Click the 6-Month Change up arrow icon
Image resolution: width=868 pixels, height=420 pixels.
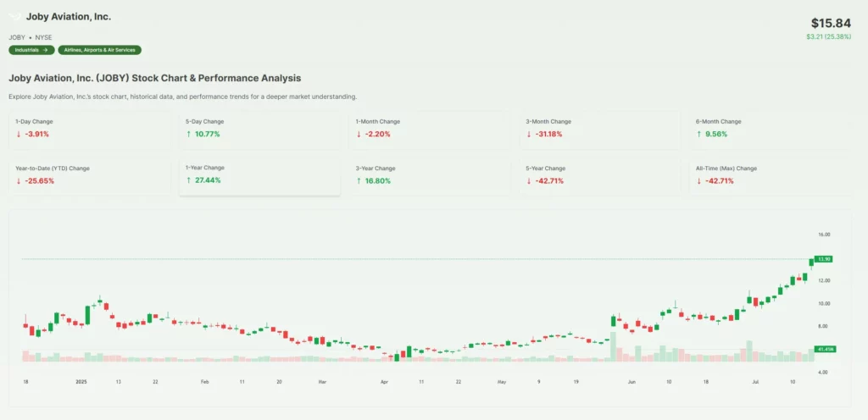(698, 134)
